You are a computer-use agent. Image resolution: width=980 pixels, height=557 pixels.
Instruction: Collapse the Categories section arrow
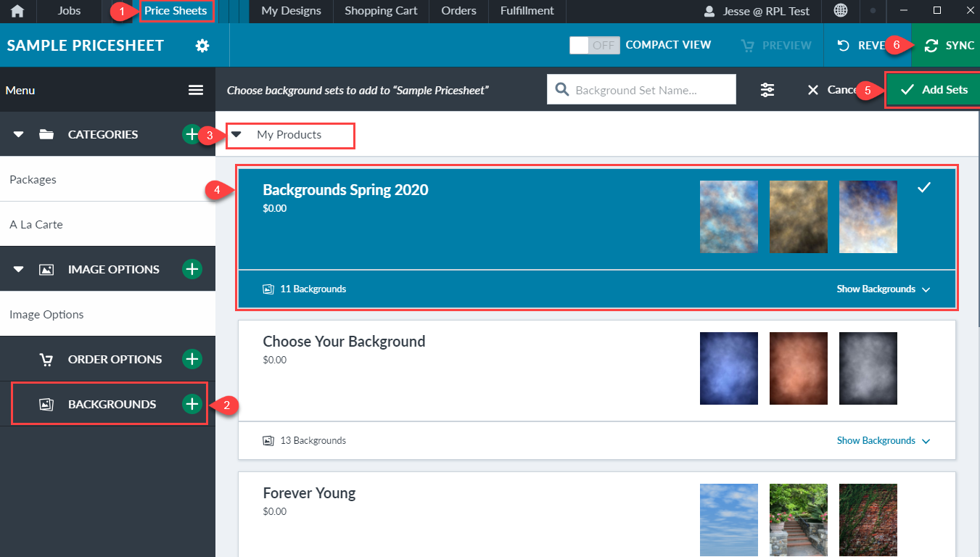19,134
